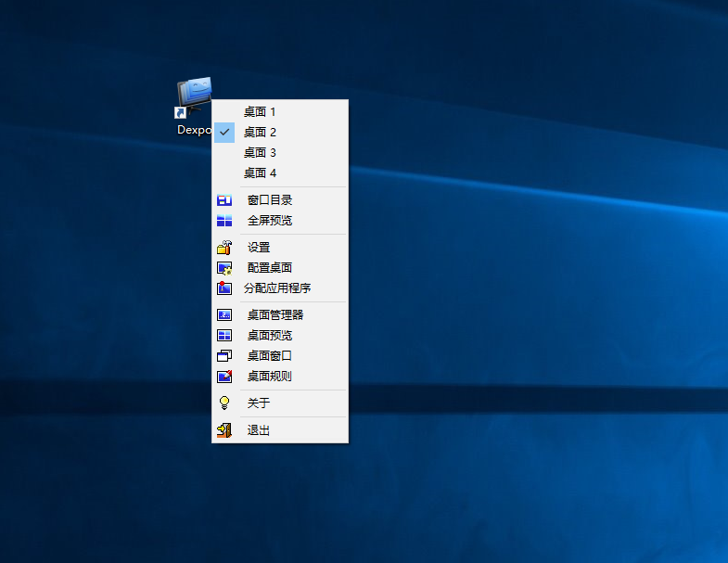This screenshot has width=728, height=563.
Task: Switch to 桌面 3
Action: point(260,153)
